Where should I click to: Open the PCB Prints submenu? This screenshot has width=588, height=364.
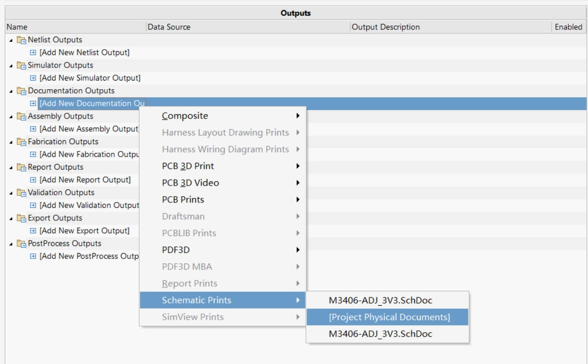(183, 200)
